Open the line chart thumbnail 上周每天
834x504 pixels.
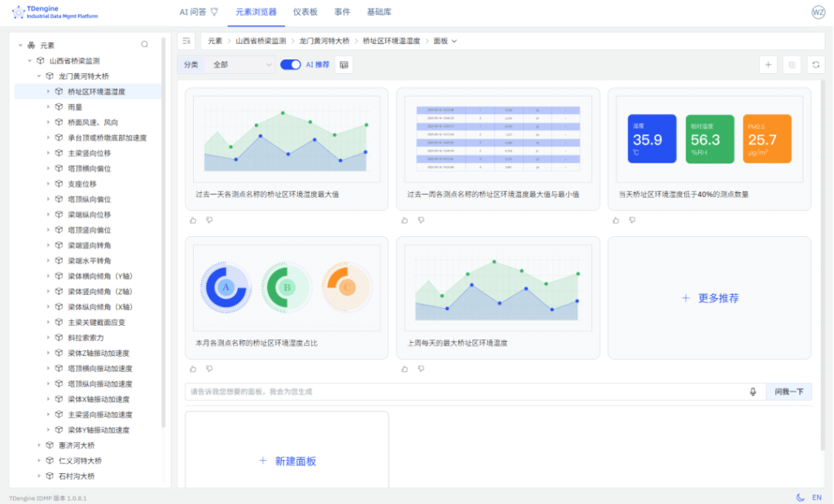[498, 287]
